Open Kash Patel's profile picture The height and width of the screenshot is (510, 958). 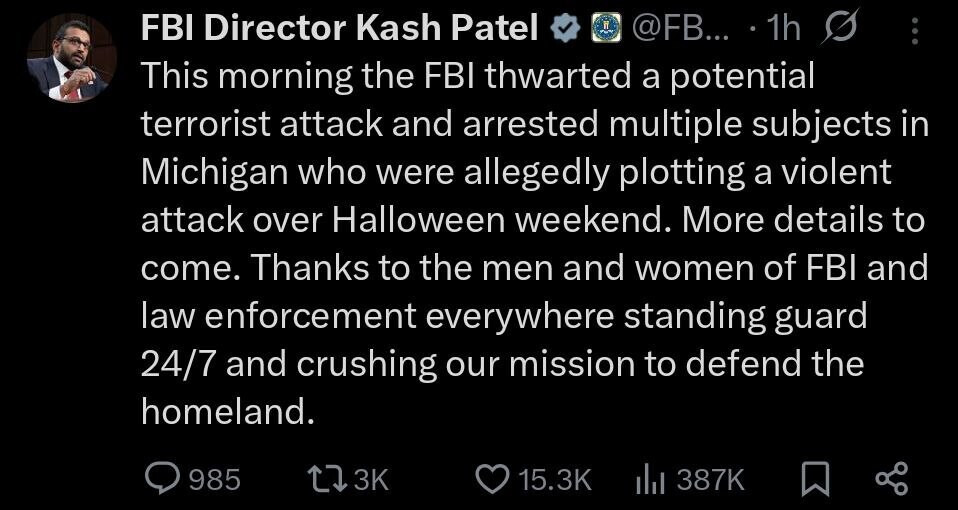click(71, 57)
